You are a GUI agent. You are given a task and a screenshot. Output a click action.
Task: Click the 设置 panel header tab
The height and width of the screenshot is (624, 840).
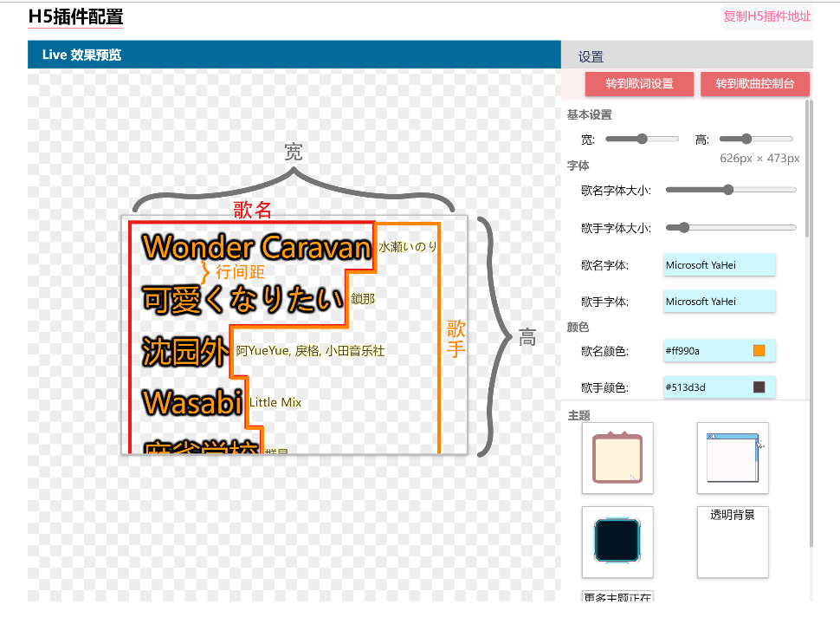pos(591,57)
